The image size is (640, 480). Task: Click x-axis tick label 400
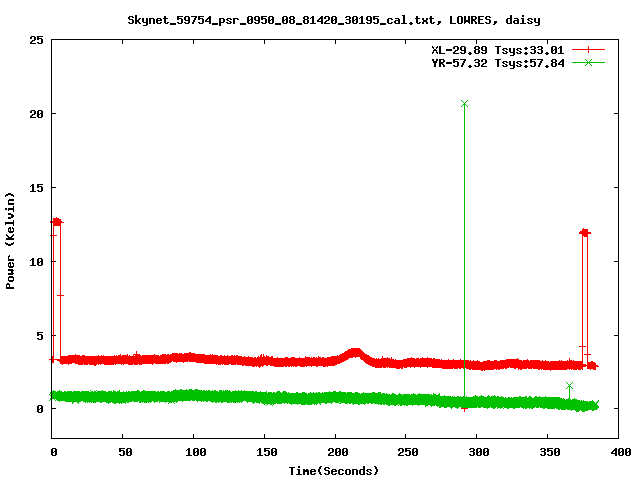[x=621, y=452]
